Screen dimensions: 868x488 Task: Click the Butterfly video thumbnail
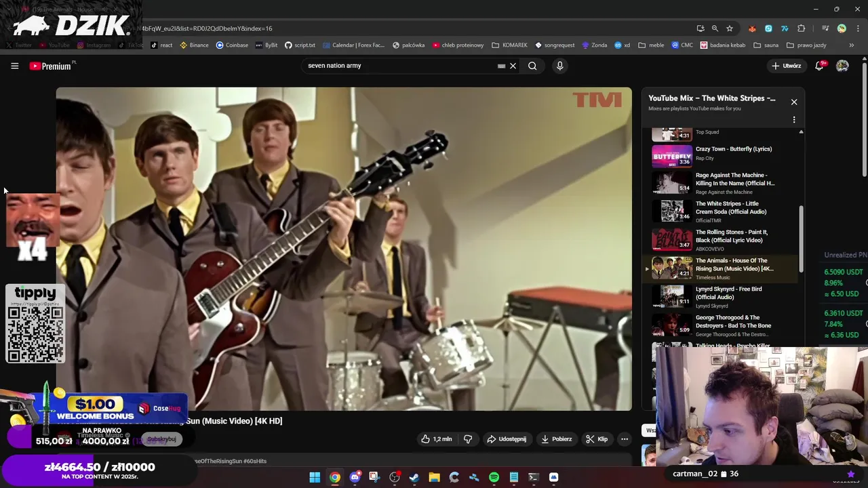point(671,155)
